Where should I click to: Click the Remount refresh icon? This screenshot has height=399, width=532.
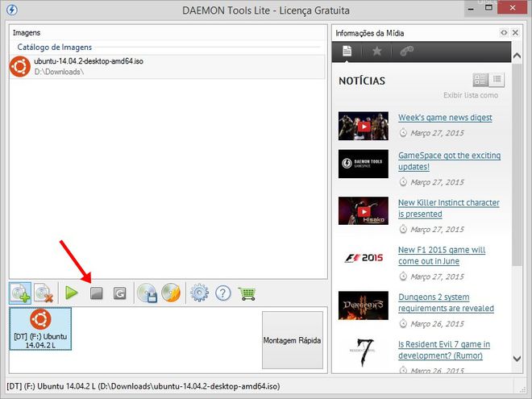pos(120,293)
